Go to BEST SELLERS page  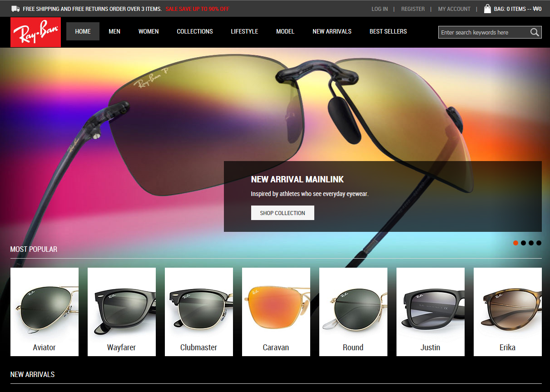click(388, 31)
